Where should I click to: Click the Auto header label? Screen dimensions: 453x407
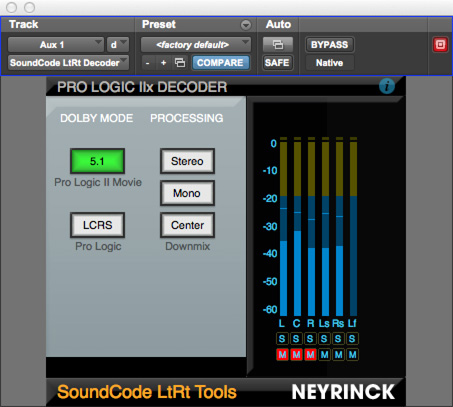click(x=278, y=24)
